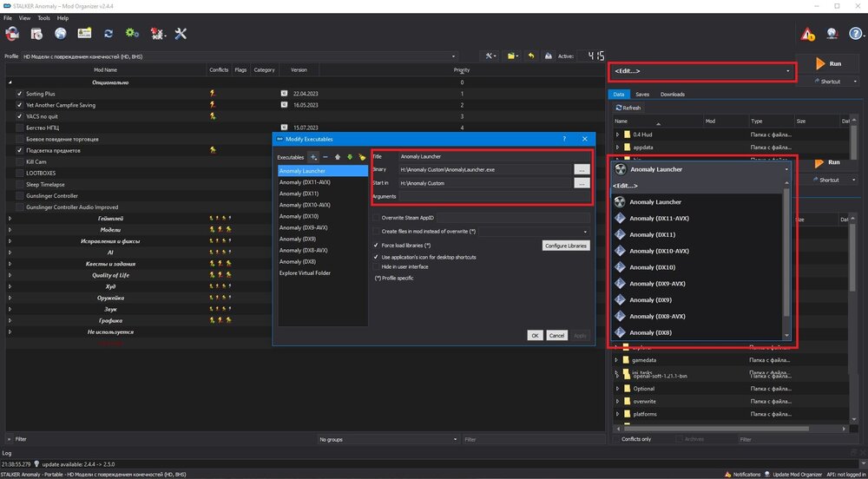Open the Nexus globe icon in toolbar

(x=60, y=34)
